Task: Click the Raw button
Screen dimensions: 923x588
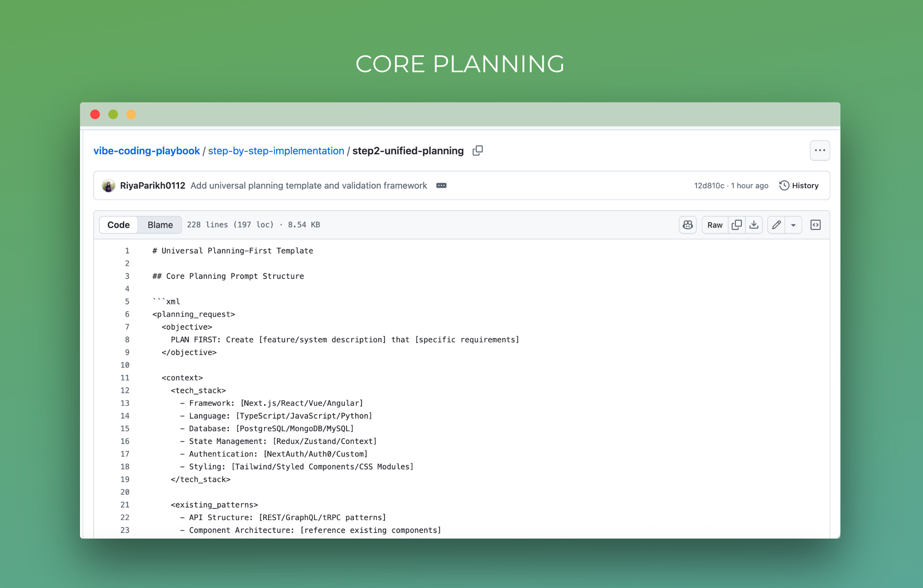Action: [x=714, y=225]
